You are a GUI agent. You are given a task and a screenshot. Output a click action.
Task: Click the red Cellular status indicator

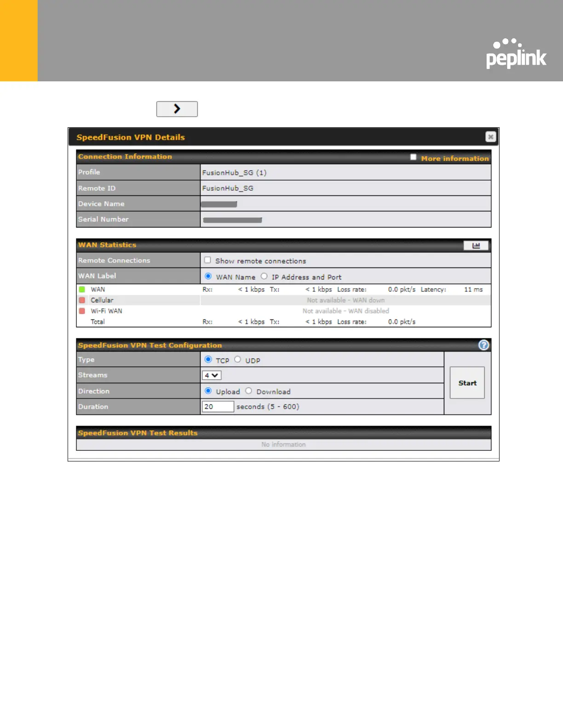(82, 300)
